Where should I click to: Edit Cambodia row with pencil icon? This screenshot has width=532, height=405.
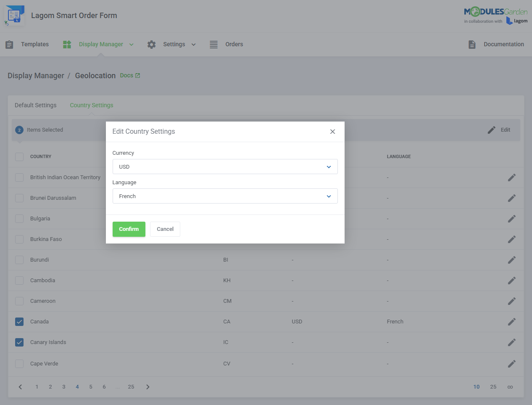click(511, 281)
